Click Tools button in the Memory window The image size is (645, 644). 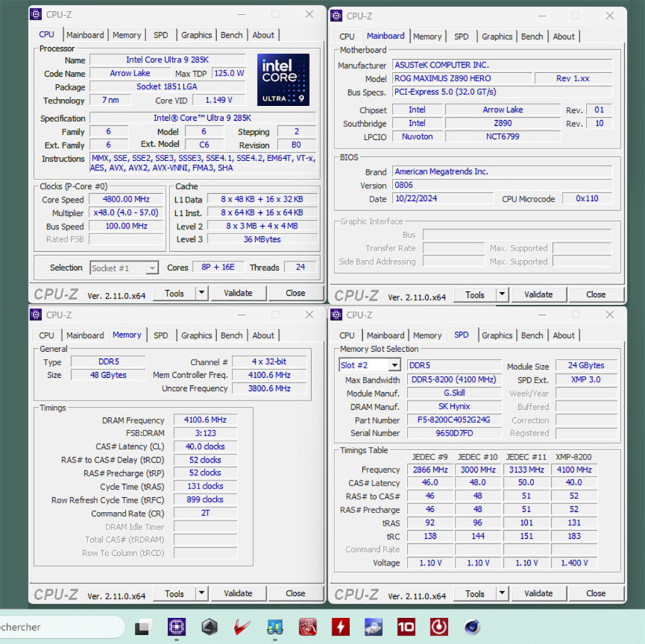coord(174,593)
